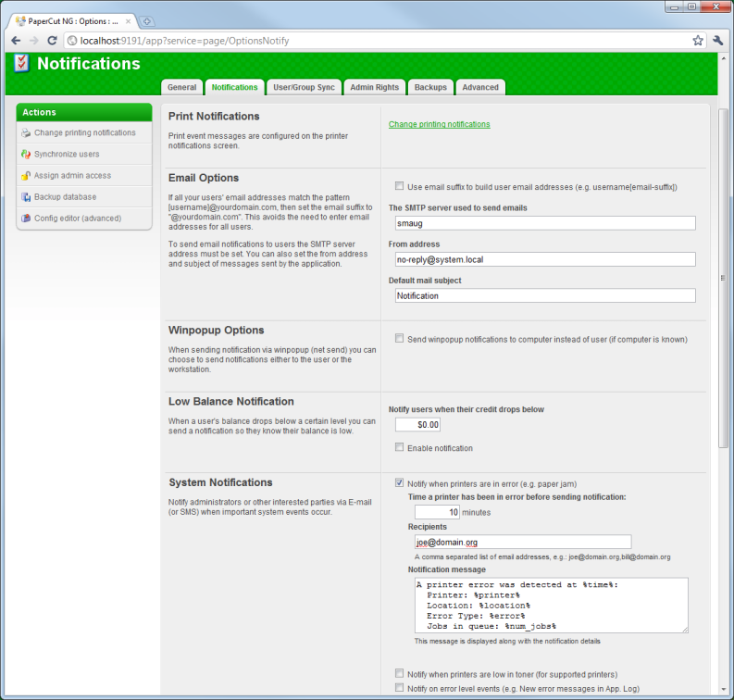Click the Config editor (advanced) icon

(26, 219)
